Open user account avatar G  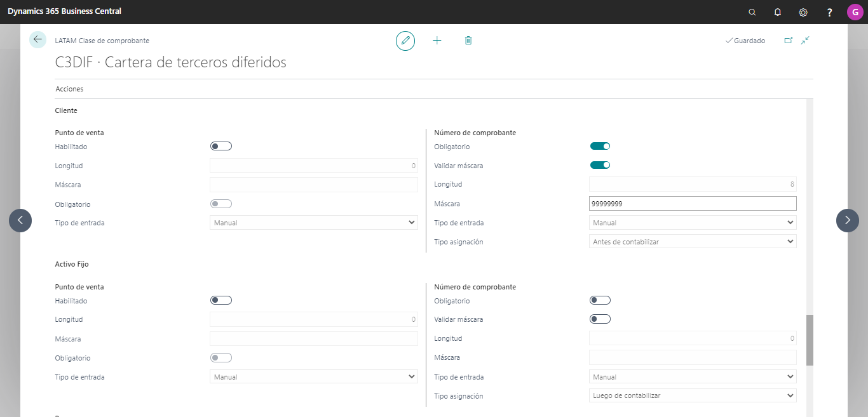click(x=855, y=12)
